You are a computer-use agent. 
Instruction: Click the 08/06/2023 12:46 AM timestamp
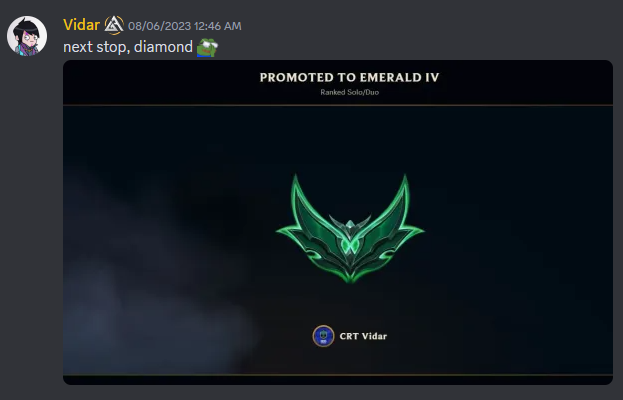185,26
